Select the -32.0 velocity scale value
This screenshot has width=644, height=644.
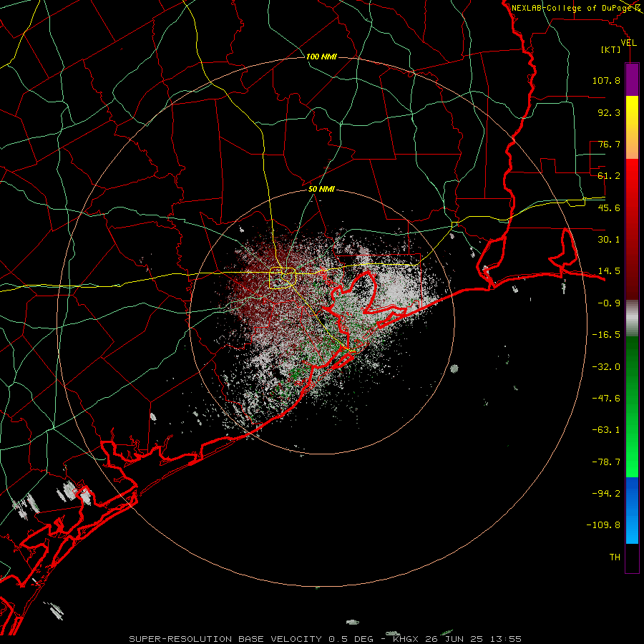(606, 367)
